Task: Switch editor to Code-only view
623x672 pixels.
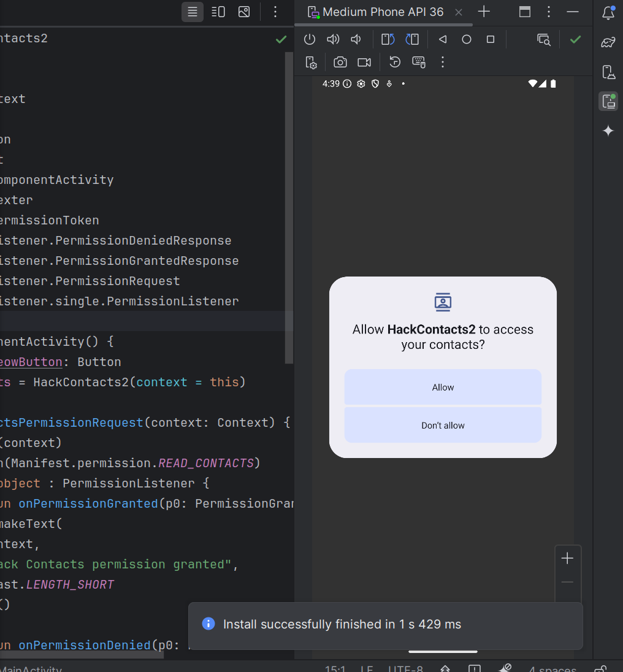Action: (x=193, y=12)
